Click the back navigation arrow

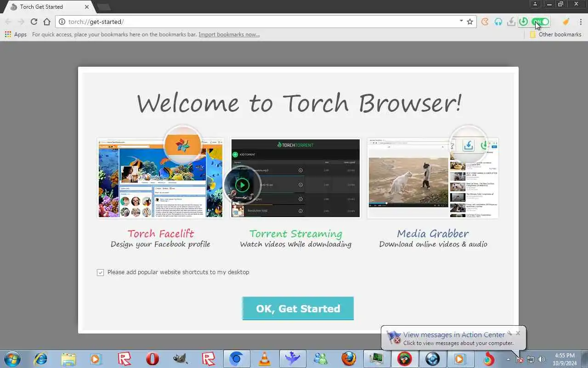coord(8,22)
